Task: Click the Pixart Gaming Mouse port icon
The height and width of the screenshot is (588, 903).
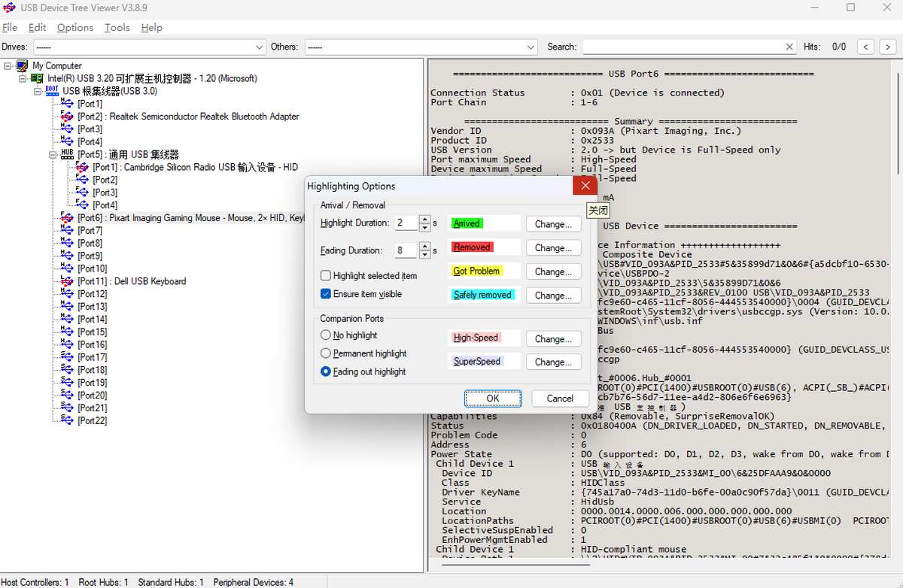Action: 67,217
